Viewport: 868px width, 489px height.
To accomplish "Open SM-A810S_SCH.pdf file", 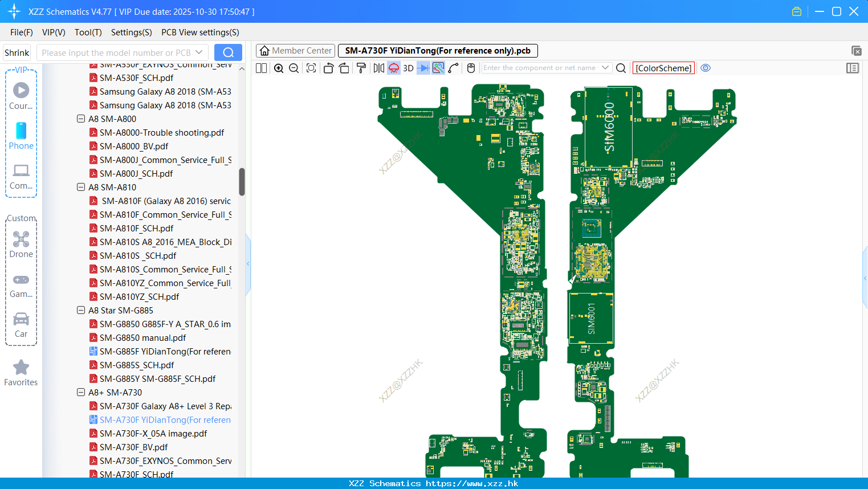I will (x=138, y=256).
